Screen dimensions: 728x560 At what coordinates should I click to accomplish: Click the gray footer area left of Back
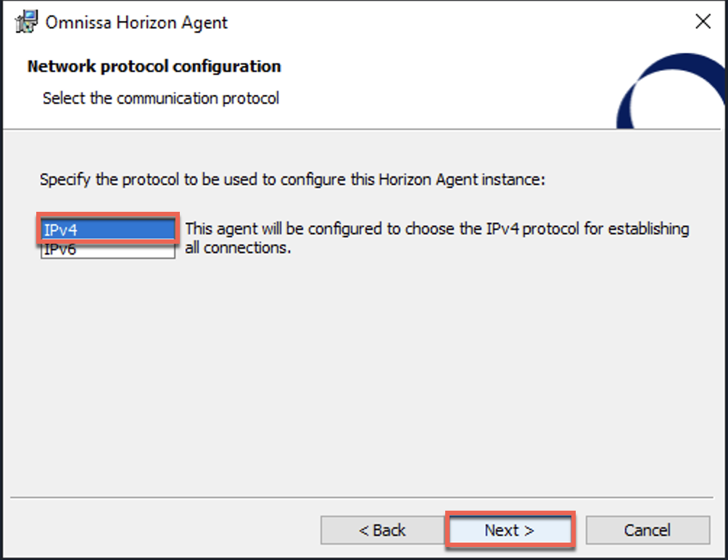click(162, 530)
